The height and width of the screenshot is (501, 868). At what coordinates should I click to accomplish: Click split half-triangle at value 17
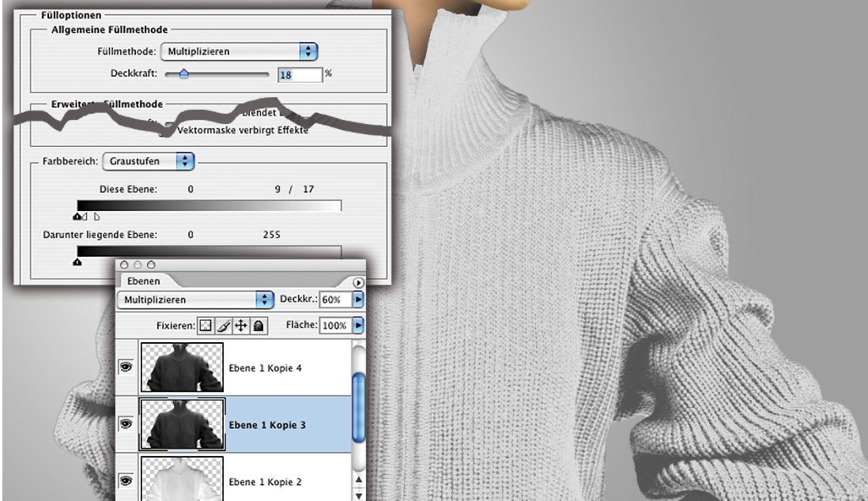pos(97,217)
